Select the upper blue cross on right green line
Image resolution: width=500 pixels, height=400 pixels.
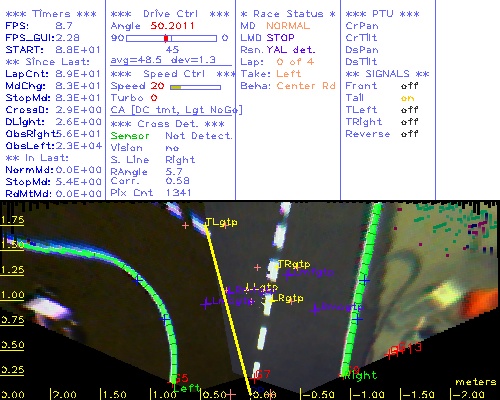[x=365, y=280]
